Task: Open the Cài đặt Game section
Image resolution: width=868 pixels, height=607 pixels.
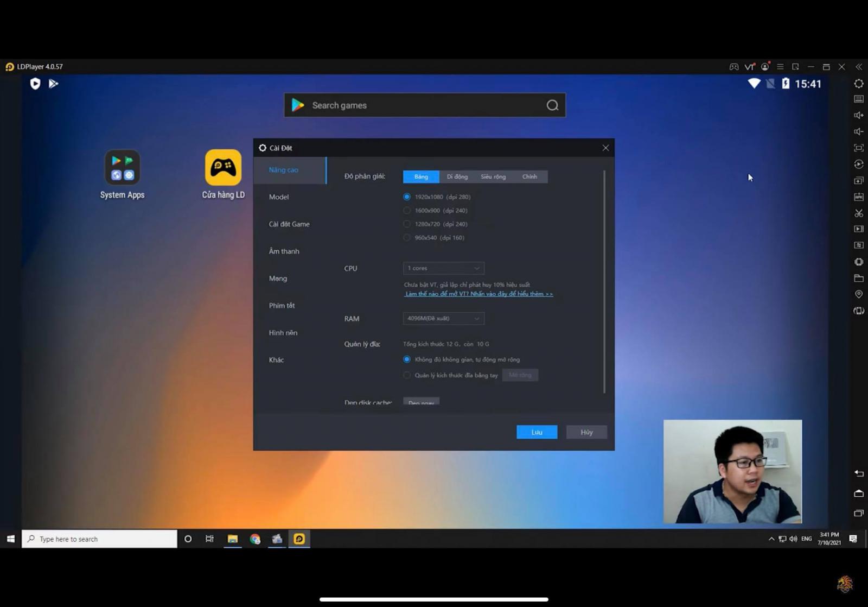Action: click(290, 224)
